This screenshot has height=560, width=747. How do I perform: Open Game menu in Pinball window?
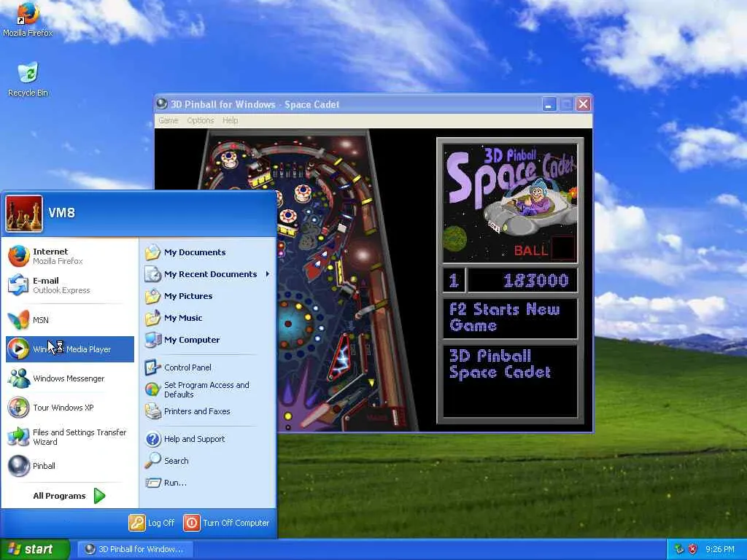pyautogui.click(x=169, y=120)
